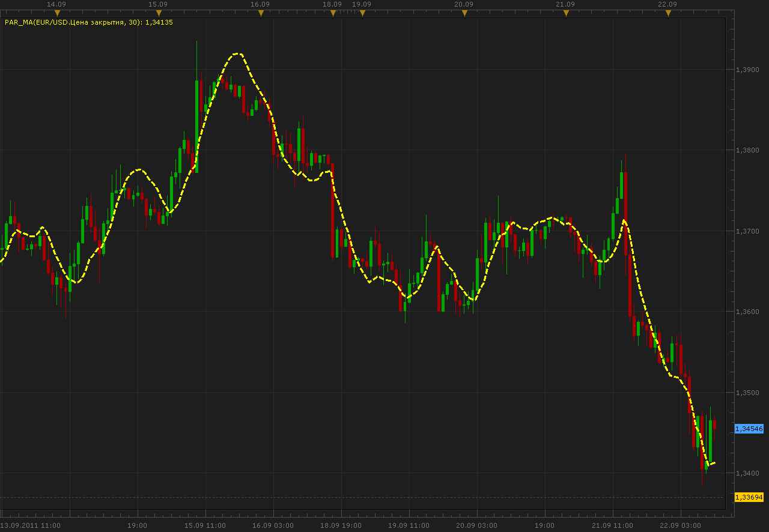
Task: Click the 19.09 day marker triangle
Action: pos(362,13)
